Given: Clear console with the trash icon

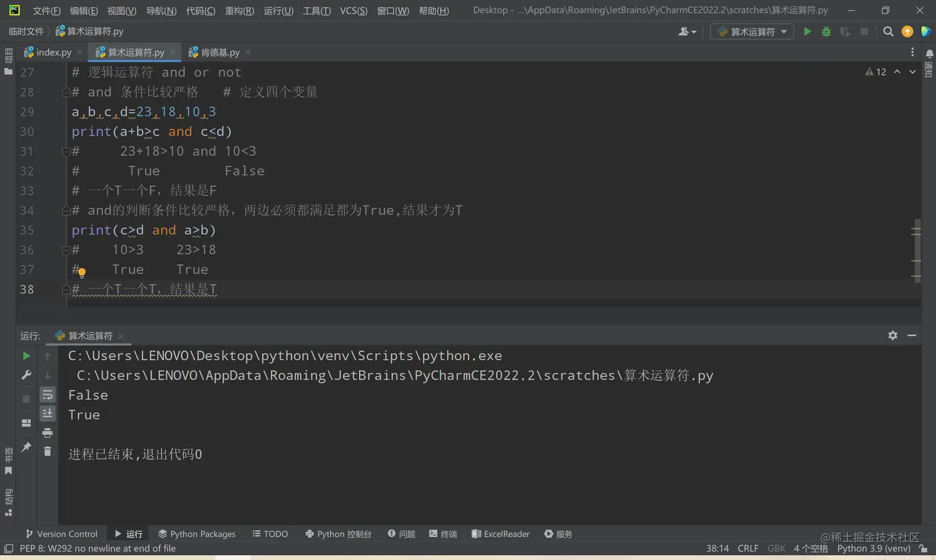Looking at the screenshot, I should [48, 451].
